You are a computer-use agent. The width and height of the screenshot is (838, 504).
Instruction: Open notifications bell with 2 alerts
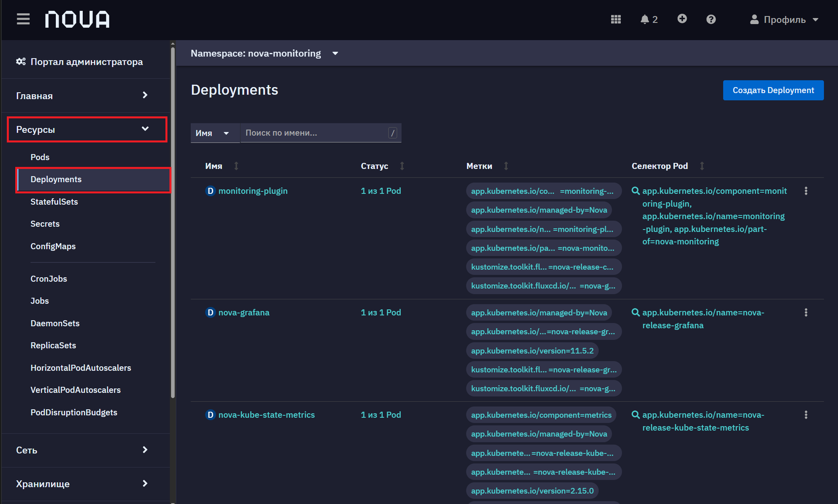tap(649, 19)
